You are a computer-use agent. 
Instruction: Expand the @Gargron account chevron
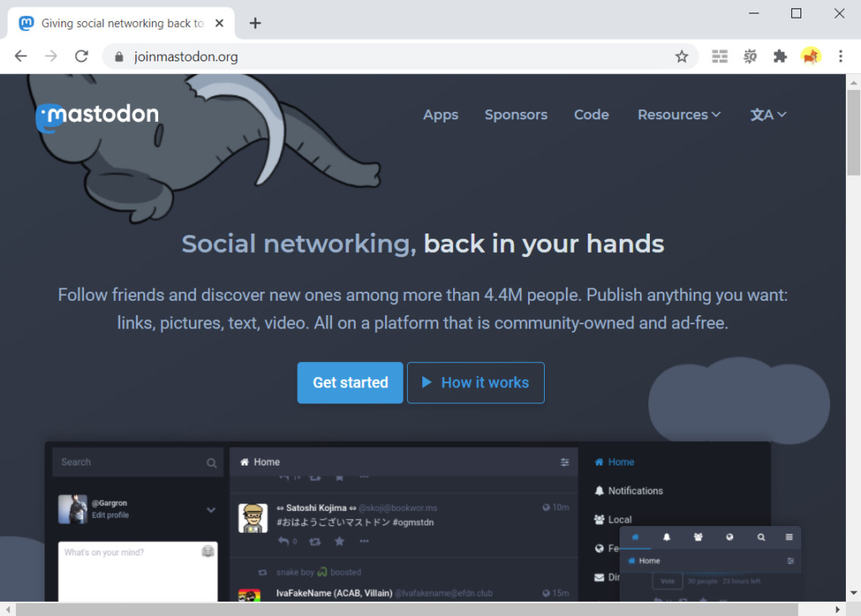[x=211, y=509]
